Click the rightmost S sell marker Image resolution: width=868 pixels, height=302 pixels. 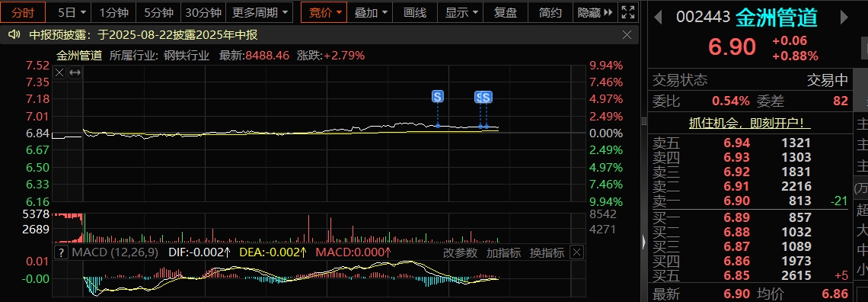coord(487,98)
